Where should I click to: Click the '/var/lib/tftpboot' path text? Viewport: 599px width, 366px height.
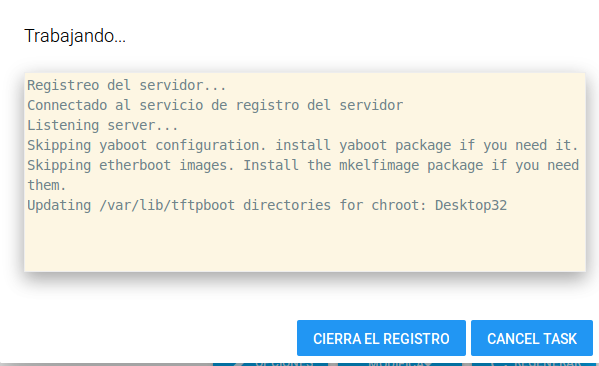(167, 206)
